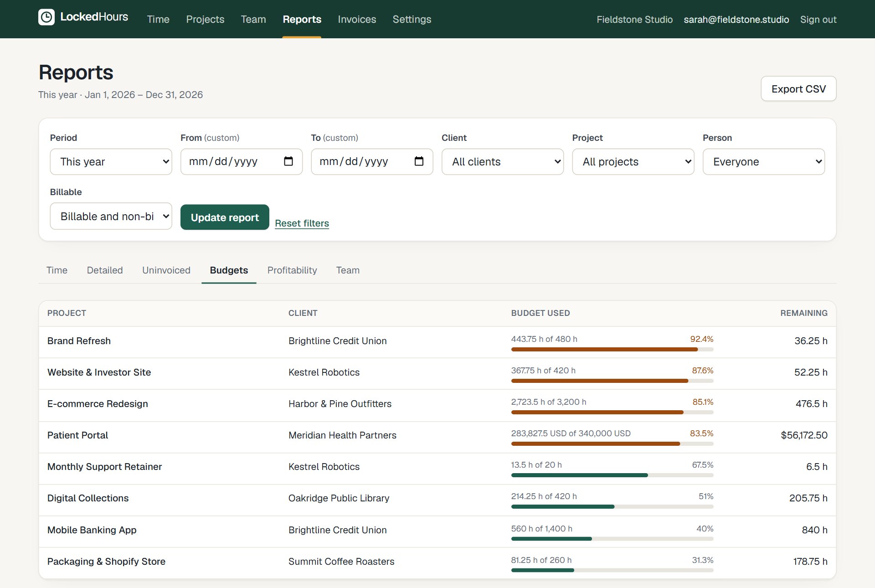Switch to the Uninvoiced tab

pyautogui.click(x=166, y=270)
